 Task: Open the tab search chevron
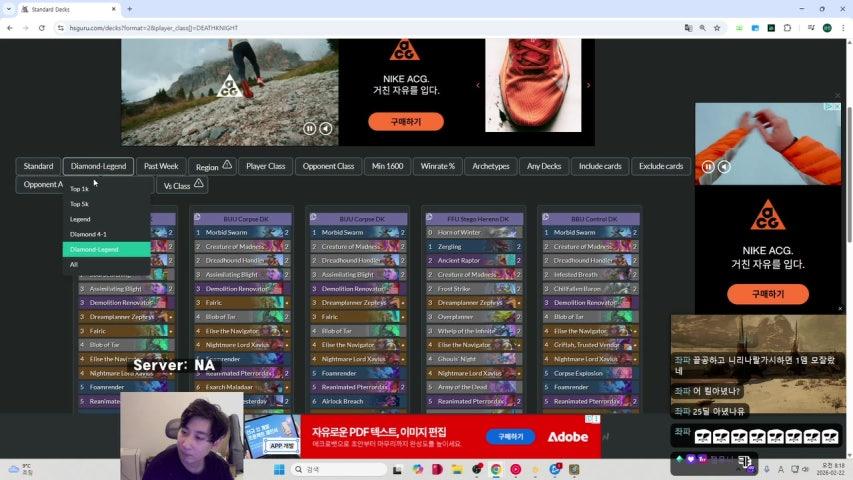pos(8,9)
